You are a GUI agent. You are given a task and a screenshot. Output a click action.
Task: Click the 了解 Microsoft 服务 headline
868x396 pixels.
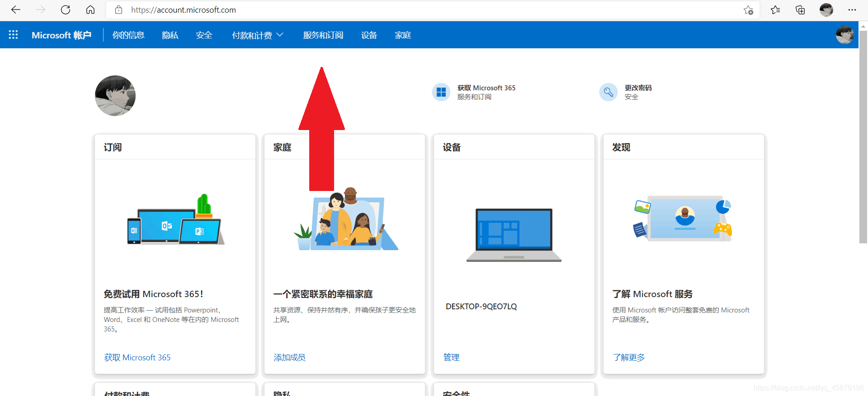click(652, 294)
